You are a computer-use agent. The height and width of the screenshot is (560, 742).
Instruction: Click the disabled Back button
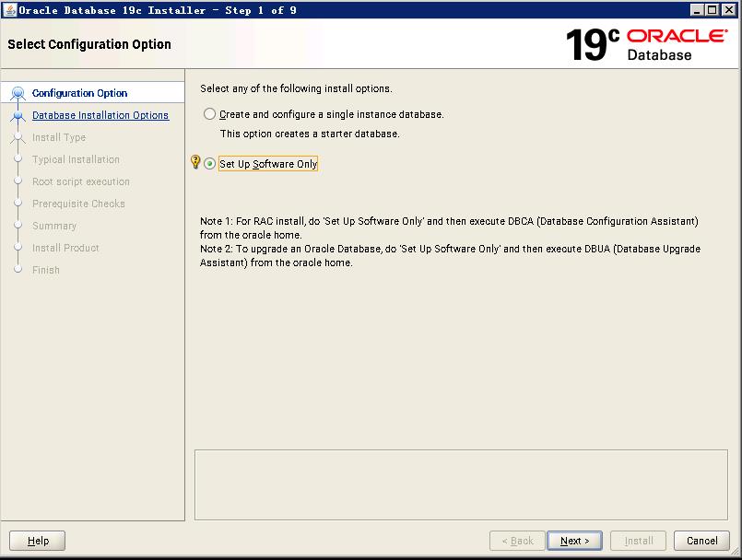517,541
